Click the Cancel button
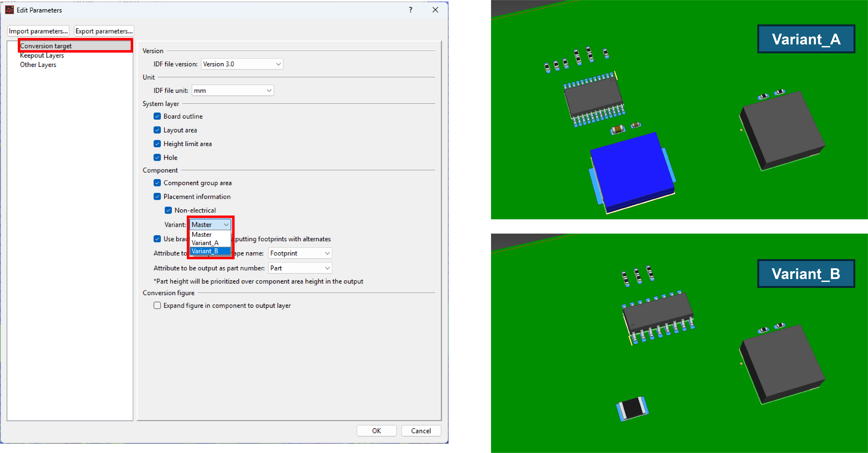 coord(421,431)
